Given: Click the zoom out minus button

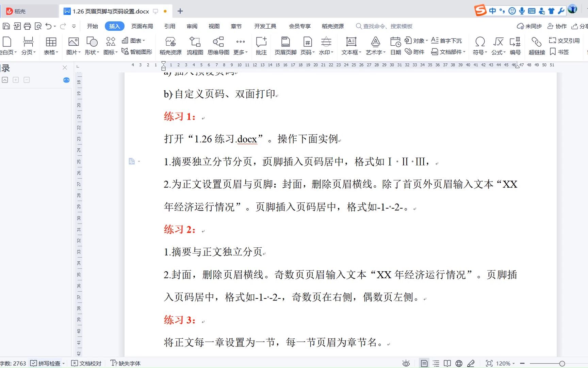Looking at the screenshot, I should [522, 364].
